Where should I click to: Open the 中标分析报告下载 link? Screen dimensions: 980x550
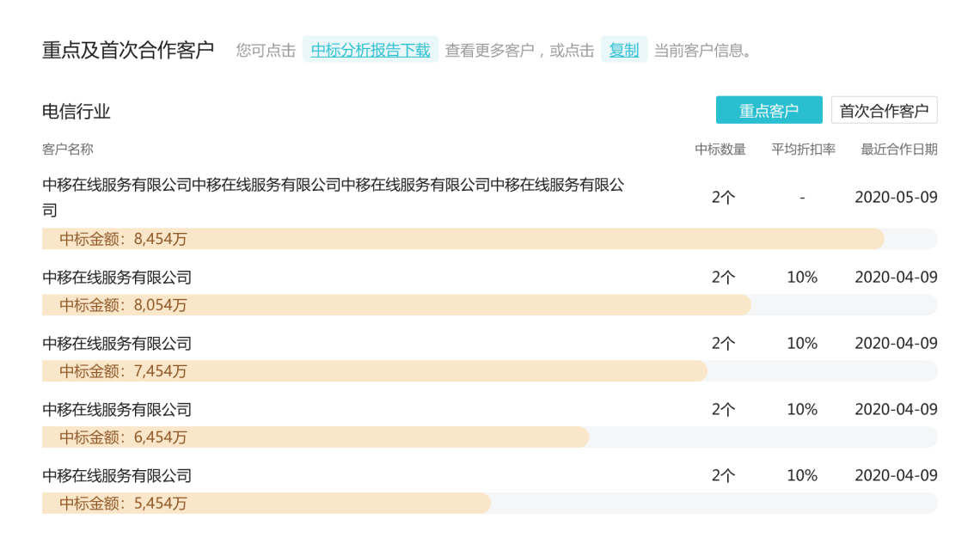370,50
